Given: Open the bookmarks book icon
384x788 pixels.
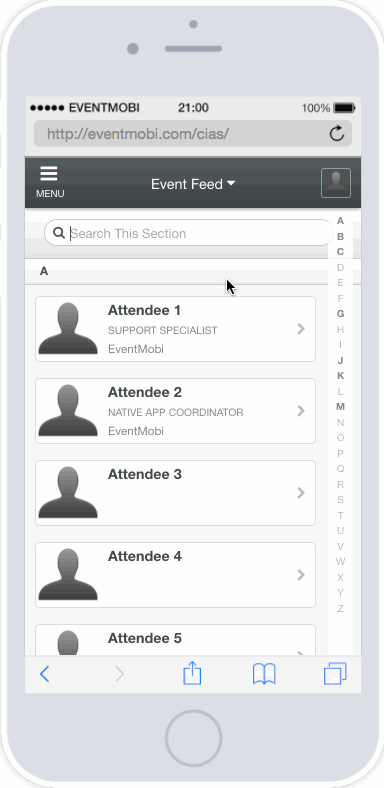Looking at the screenshot, I should pyautogui.click(x=264, y=674).
